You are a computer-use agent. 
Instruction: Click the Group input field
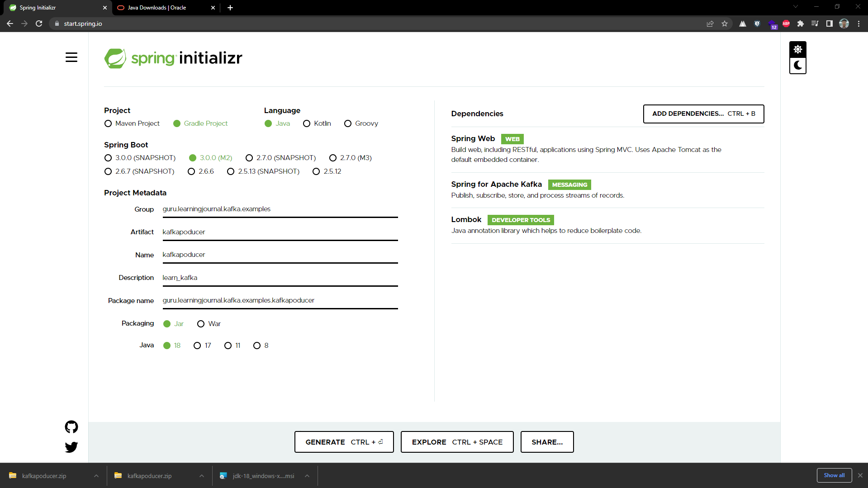coord(280,209)
